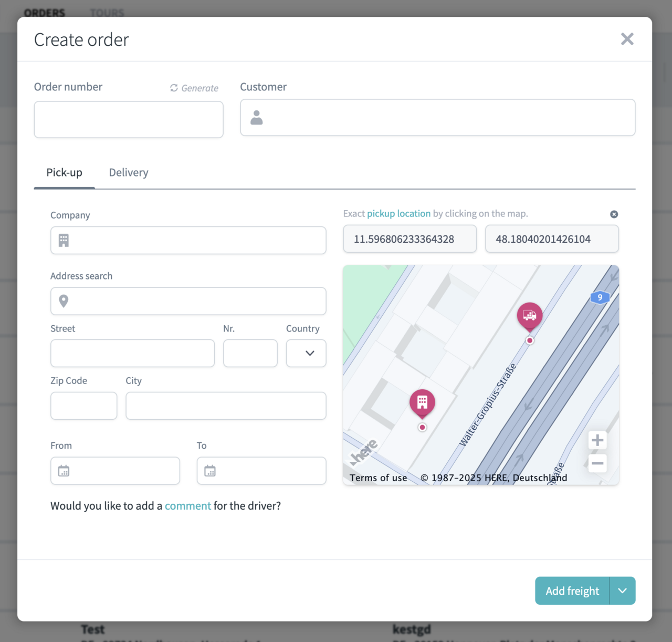
Task: Open the Add freight dropdown arrow
Action: 623,591
